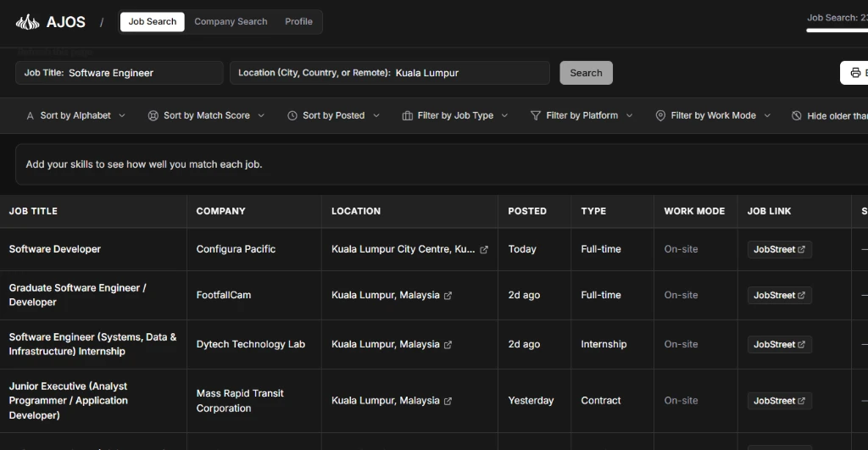
Task: Switch to the Company Search tab
Action: (x=231, y=21)
